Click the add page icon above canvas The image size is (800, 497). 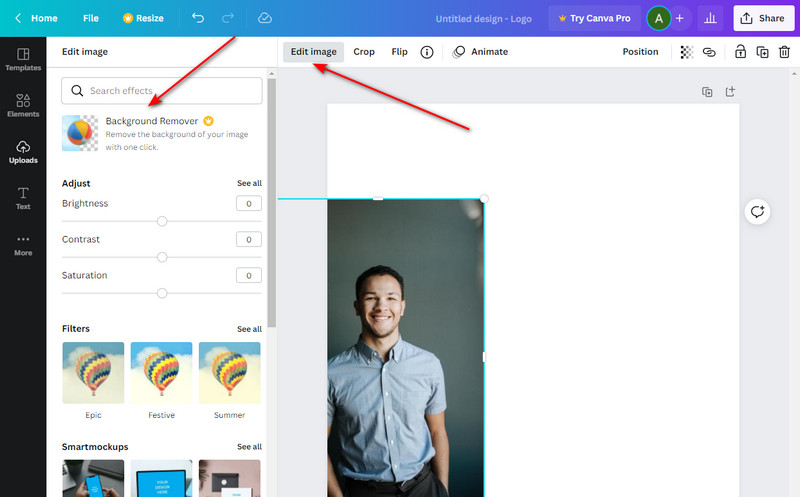(x=730, y=92)
